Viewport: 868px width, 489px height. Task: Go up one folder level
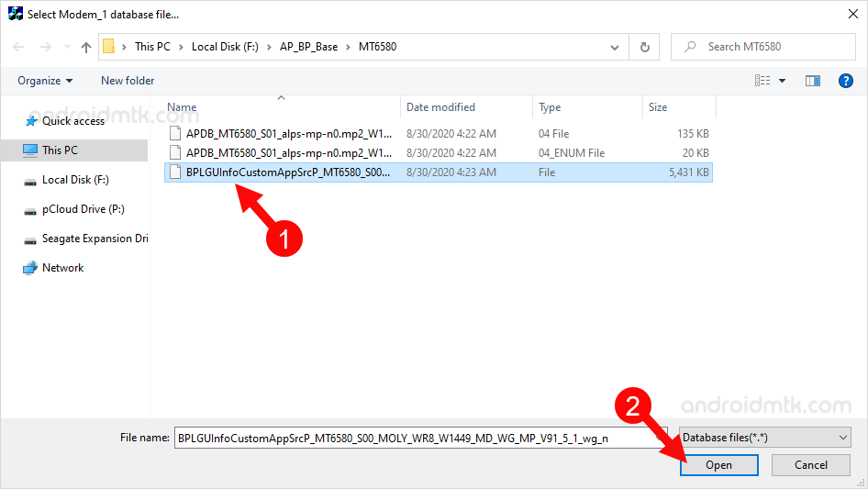(86, 47)
